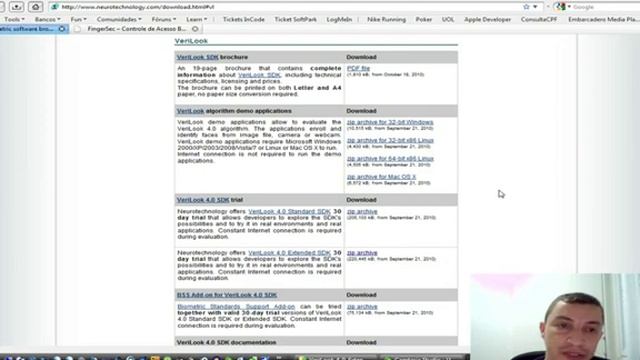Click the downloads button in the browser toolbar

click(x=17, y=7)
